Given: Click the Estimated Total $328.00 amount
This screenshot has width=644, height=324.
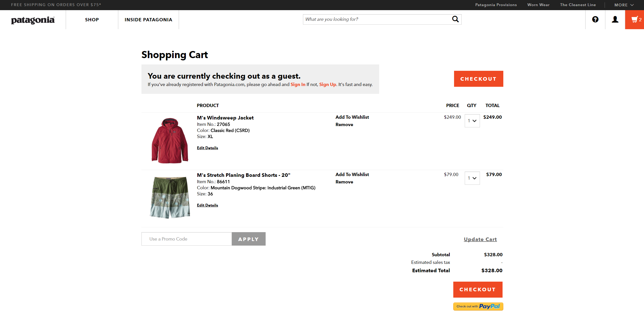Looking at the screenshot, I should pos(492,271).
